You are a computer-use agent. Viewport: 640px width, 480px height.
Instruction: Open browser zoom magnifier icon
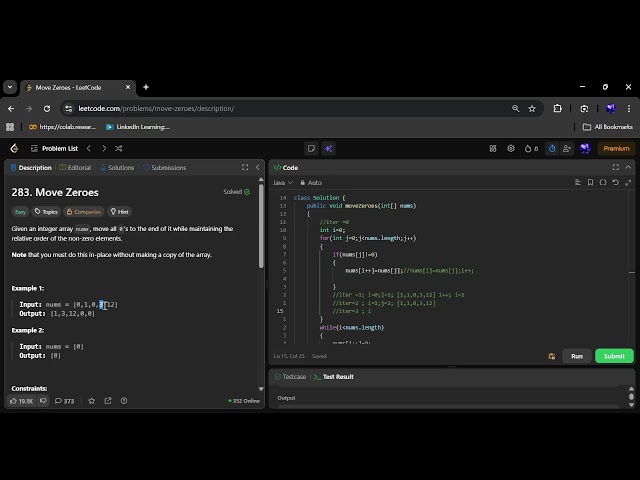pyautogui.click(x=516, y=109)
